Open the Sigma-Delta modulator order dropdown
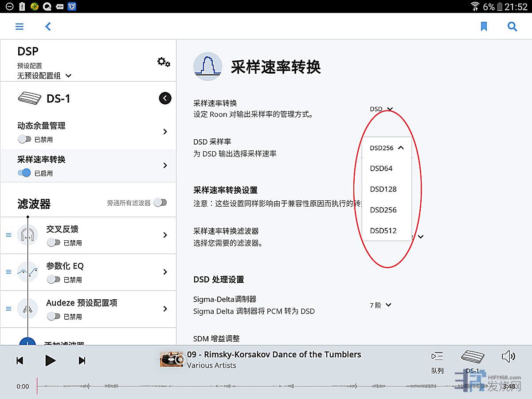 381,305
